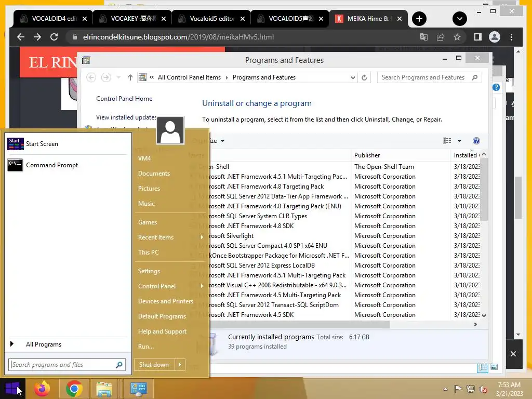Go forward in Chrome
The width and height of the screenshot is (532, 399).
click(x=37, y=37)
